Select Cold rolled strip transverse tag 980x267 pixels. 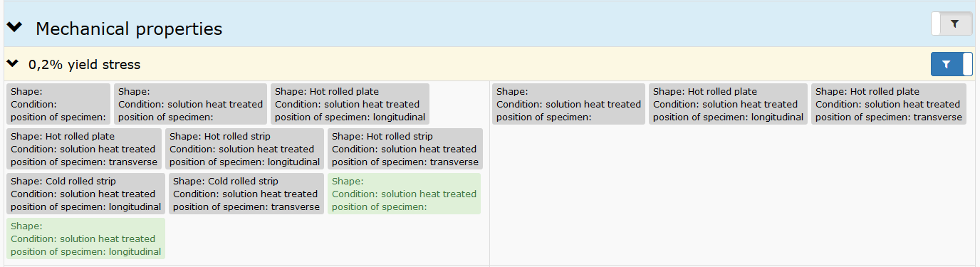[x=246, y=194]
